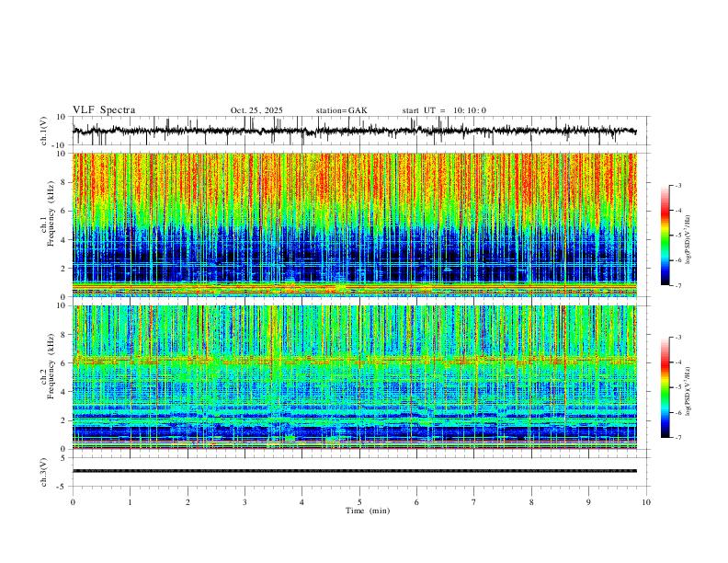Click the ch.3 voltage trace line
This screenshot has width=728, height=563.
[x=354, y=471]
